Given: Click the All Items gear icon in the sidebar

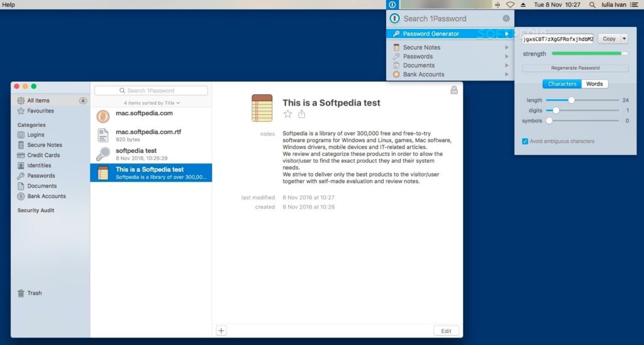Looking at the screenshot, I should [x=21, y=101].
